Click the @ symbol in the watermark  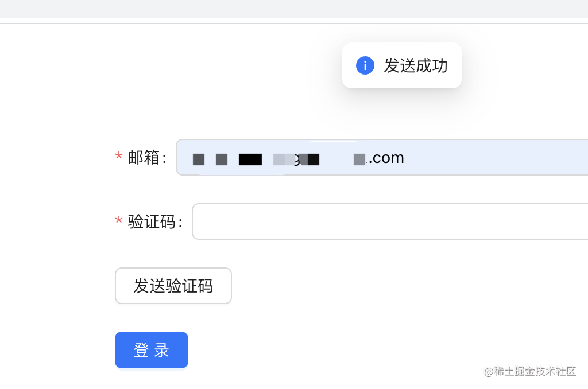click(489, 372)
